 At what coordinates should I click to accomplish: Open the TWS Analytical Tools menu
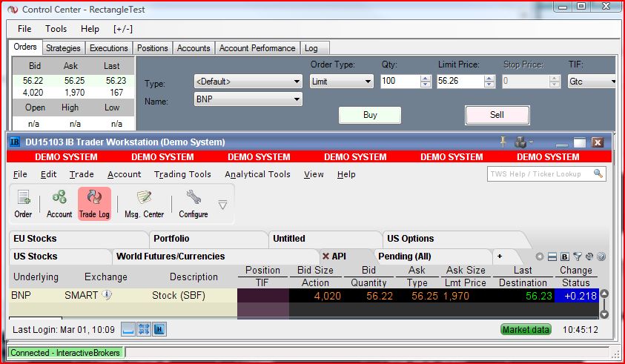click(x=257, y=174)
